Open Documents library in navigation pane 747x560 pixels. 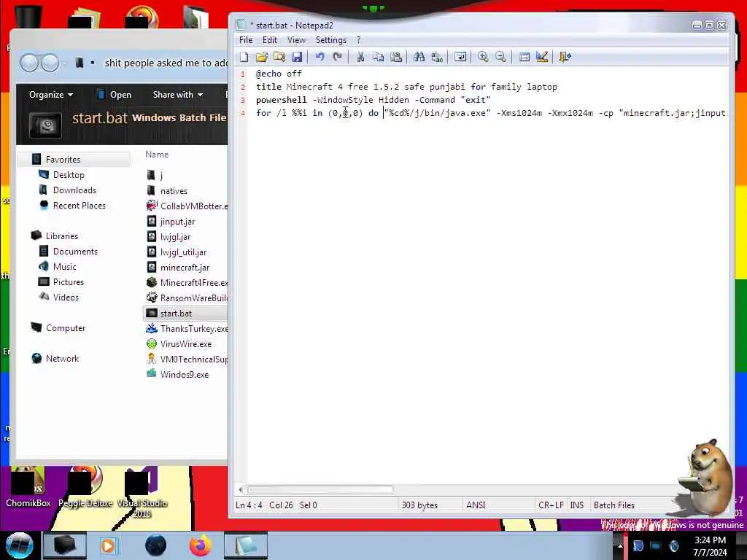pos(75,252)
